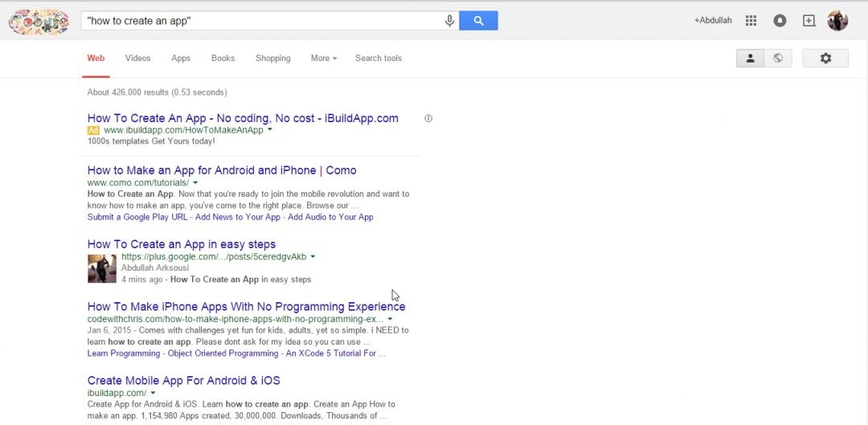
Task: Click the share plus box icon
Action: pos(809,21)
